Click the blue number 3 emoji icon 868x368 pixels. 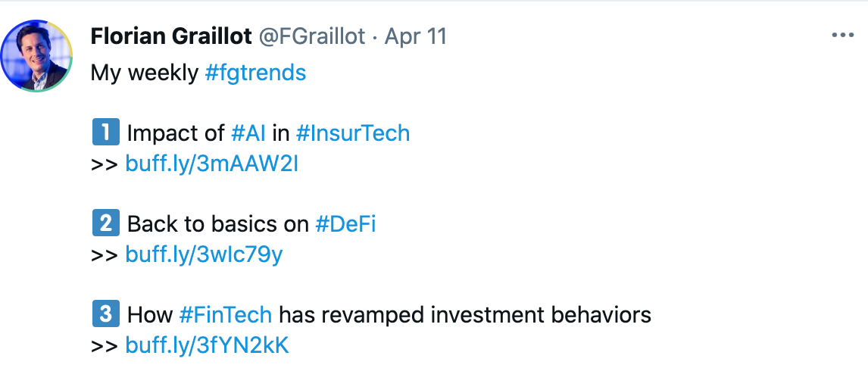click(x=105, y=314)
